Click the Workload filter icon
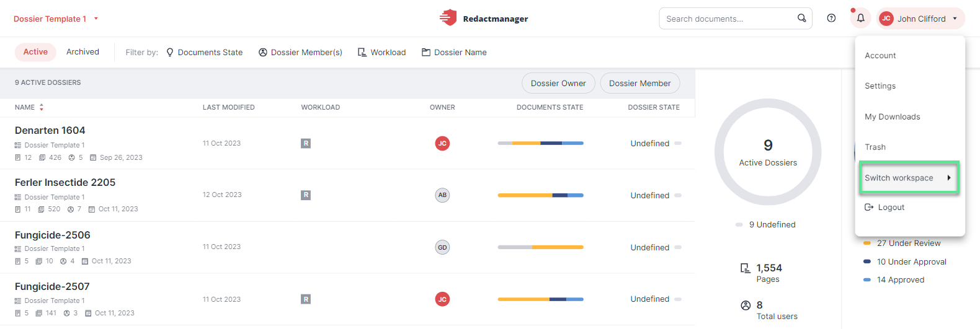 pyautogui.click(x=362, y=53)
